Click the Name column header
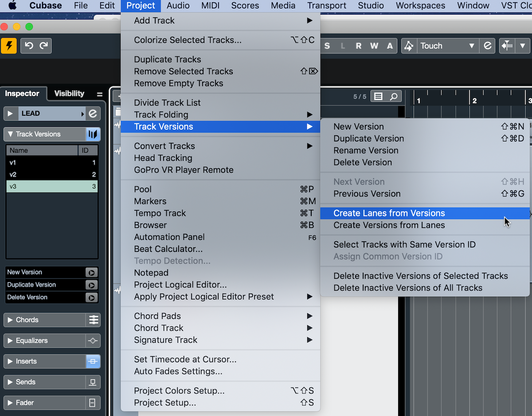This screenshot has height=416, width=532. (x=42, y=150)
